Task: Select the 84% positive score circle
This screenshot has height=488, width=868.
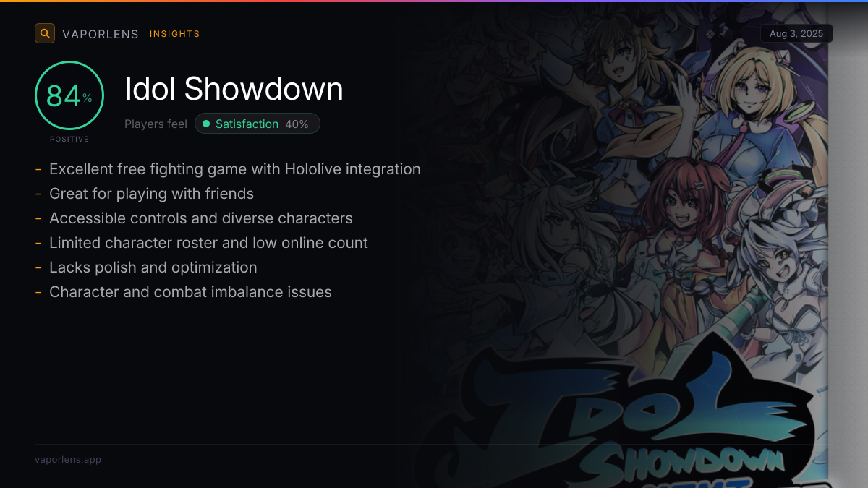Action: point(69,96)
